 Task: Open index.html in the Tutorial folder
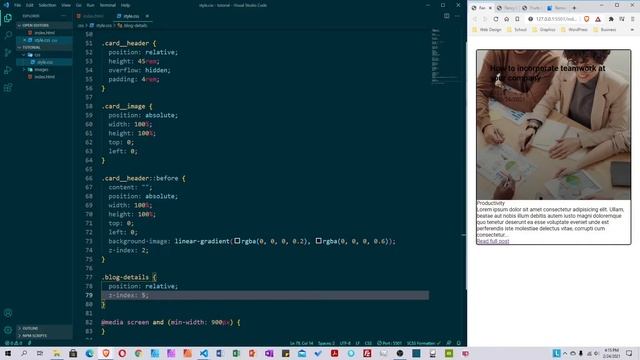(x=44, y=77)
